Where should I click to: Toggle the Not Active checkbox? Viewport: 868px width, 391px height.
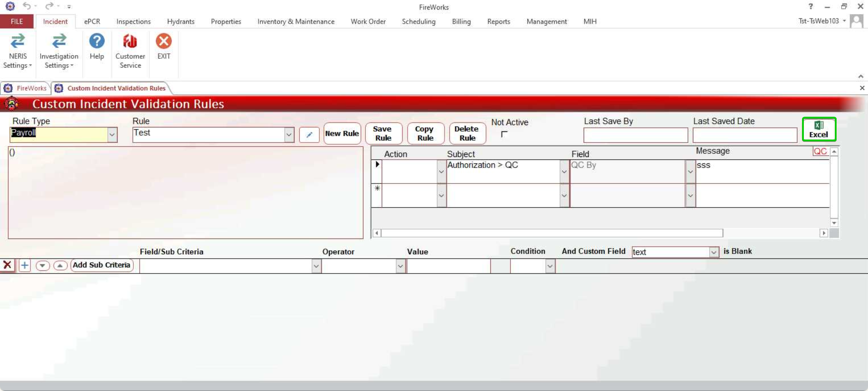click(x=504, y=134)
